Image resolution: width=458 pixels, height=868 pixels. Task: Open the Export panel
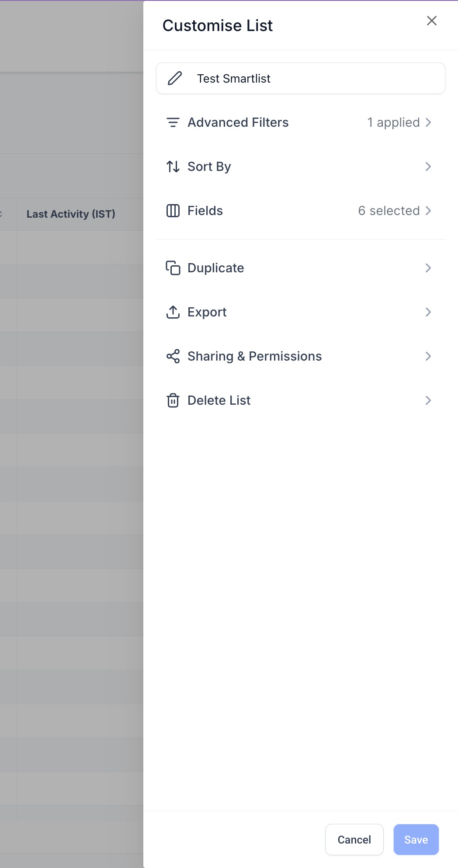(428, 312)
